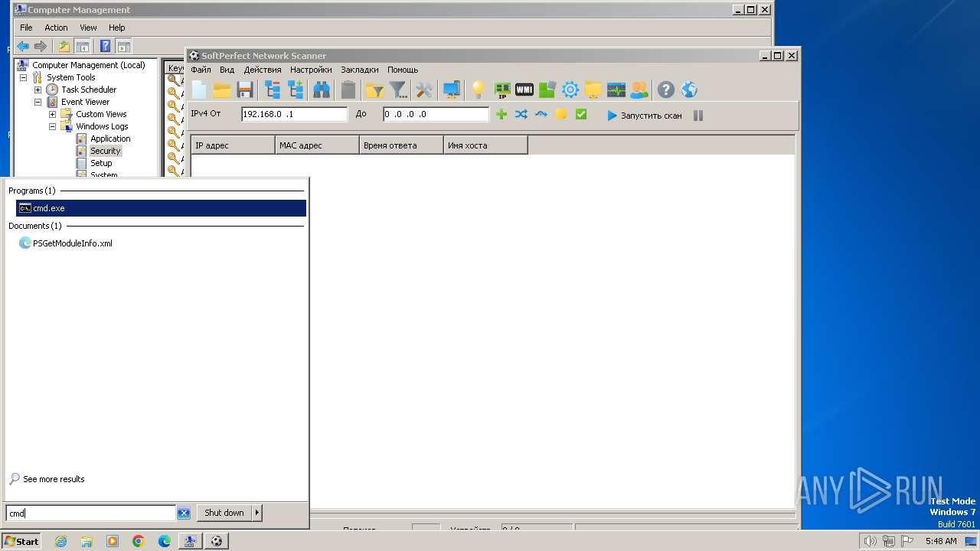Open Action menu in Computer Management

(x=56, y=28)
